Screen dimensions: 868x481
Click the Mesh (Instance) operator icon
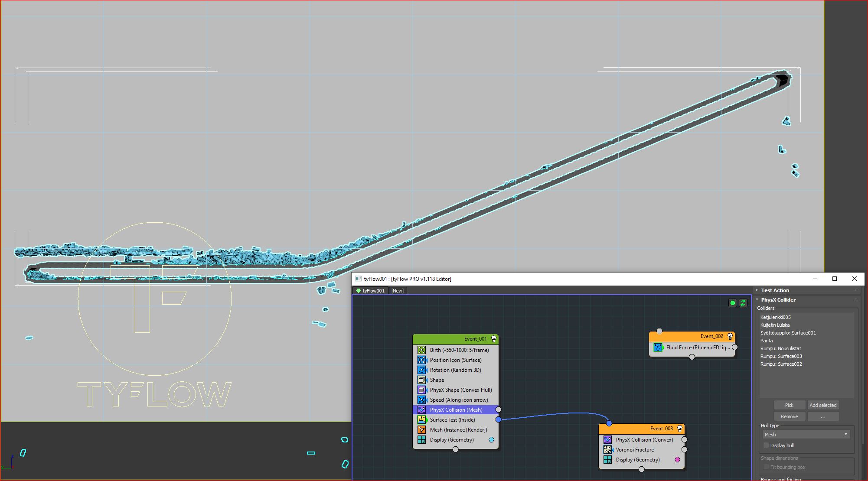pos(421,429)
